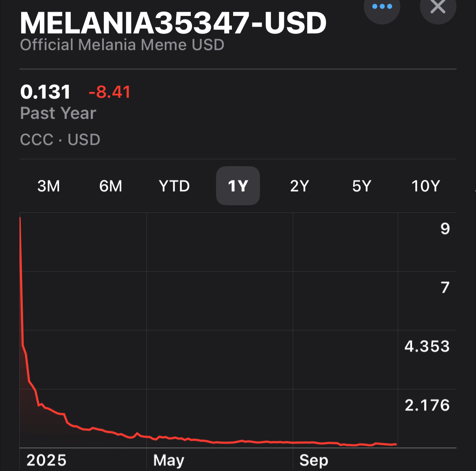Switch chart to 6M range
This screenshot has height=471, width=476.
pyautogui.click(x=111, y=186)
